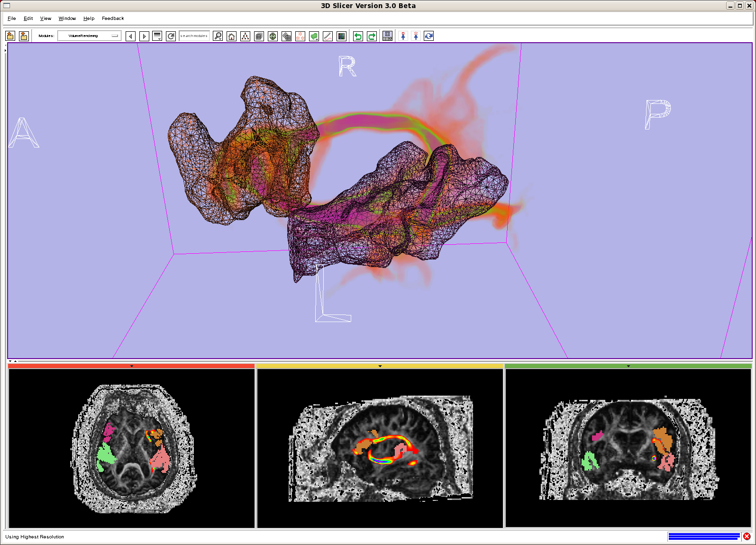
Task: Open the module history dropdown
Action: [x=157, y=36]
